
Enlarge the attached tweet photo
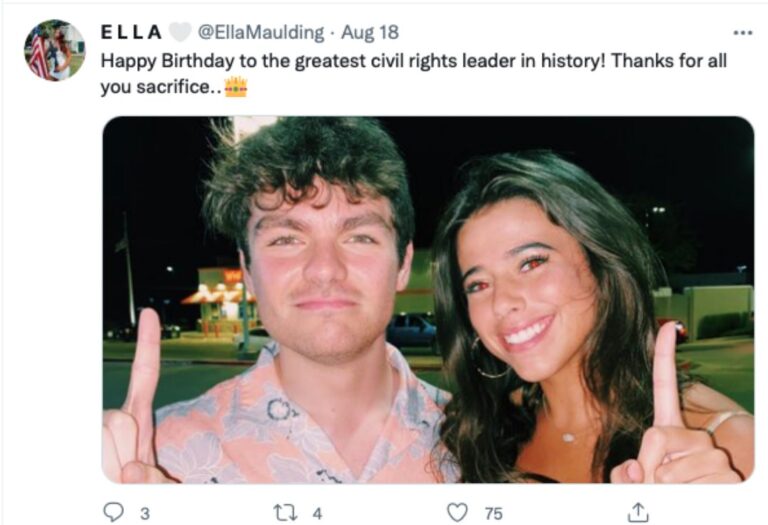click(428, 300)
